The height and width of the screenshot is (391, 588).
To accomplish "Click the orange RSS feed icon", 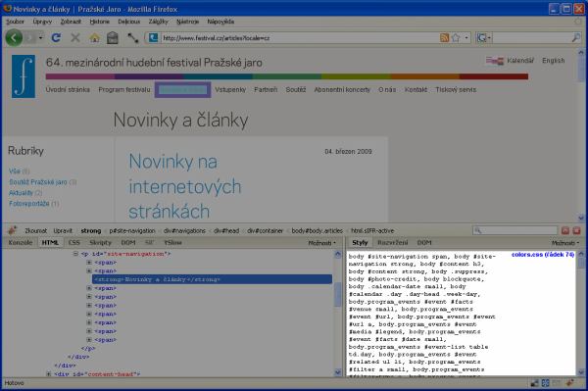I will tap(444, 37).
